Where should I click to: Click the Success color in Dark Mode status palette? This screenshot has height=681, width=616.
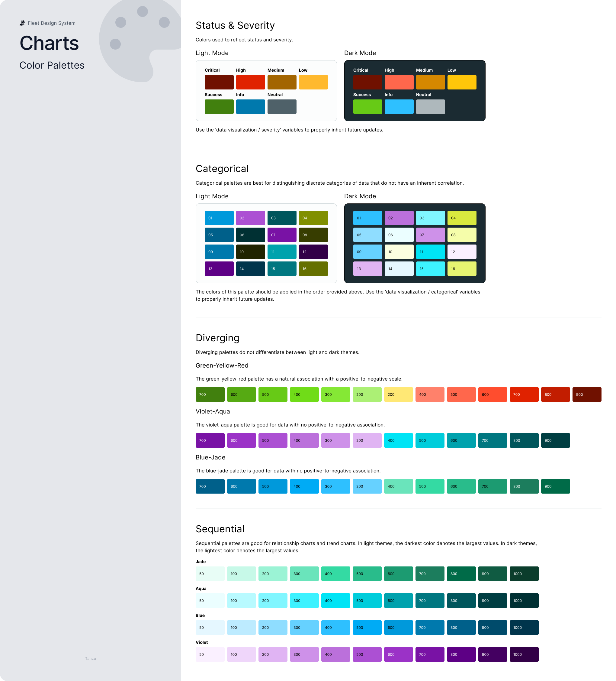[x=367, y=107]
